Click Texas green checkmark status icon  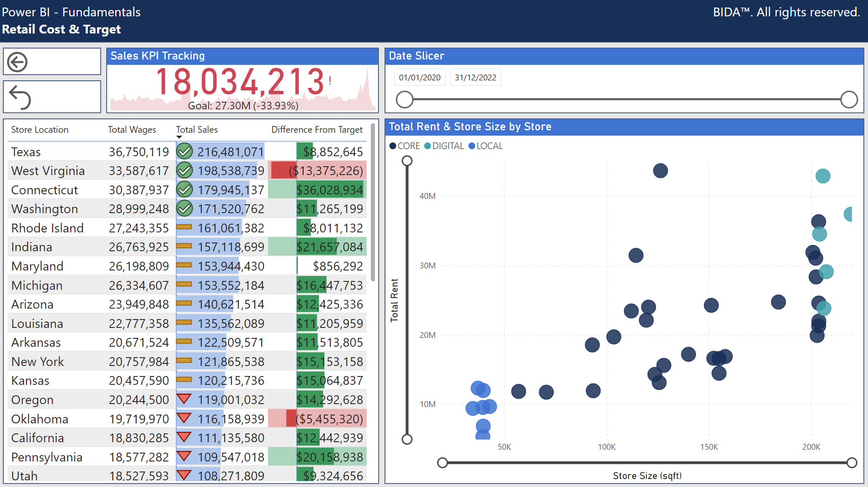(x=184, y=152)
